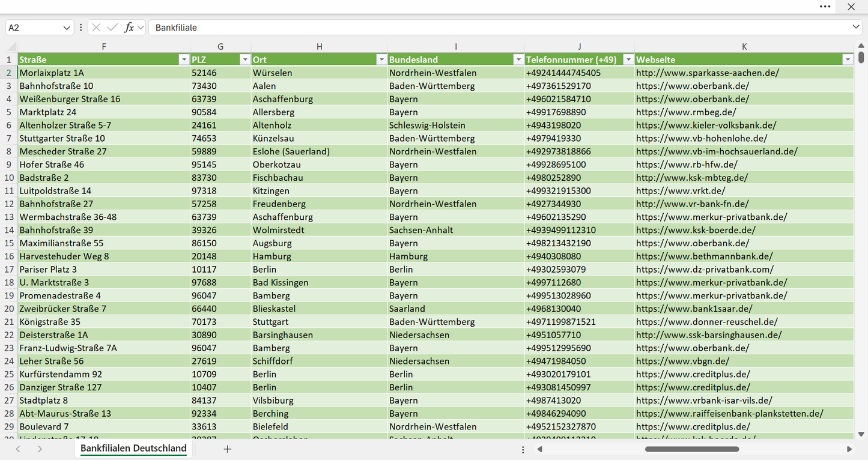The width and height of the screenshot is (868, 460).
Task: Select the cell with https://www.raiffeisenbank-plankstetten.de/
Action: click(744, 414)
